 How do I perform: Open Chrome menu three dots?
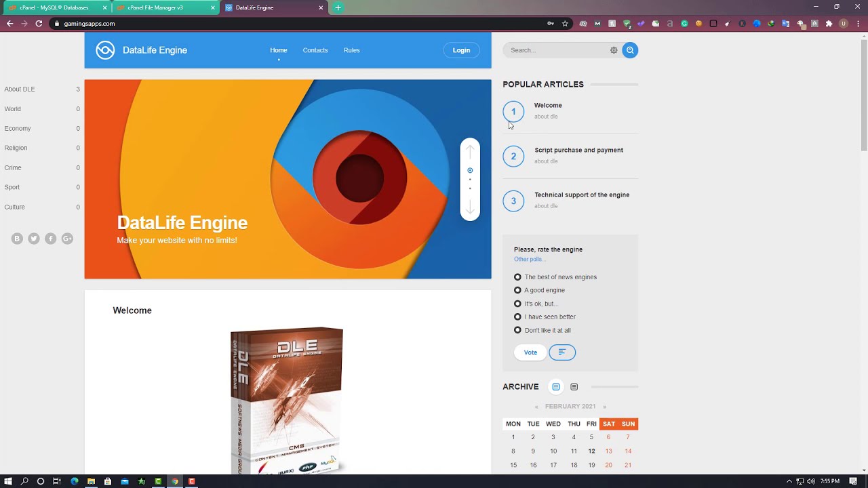[x=858, y=24]
